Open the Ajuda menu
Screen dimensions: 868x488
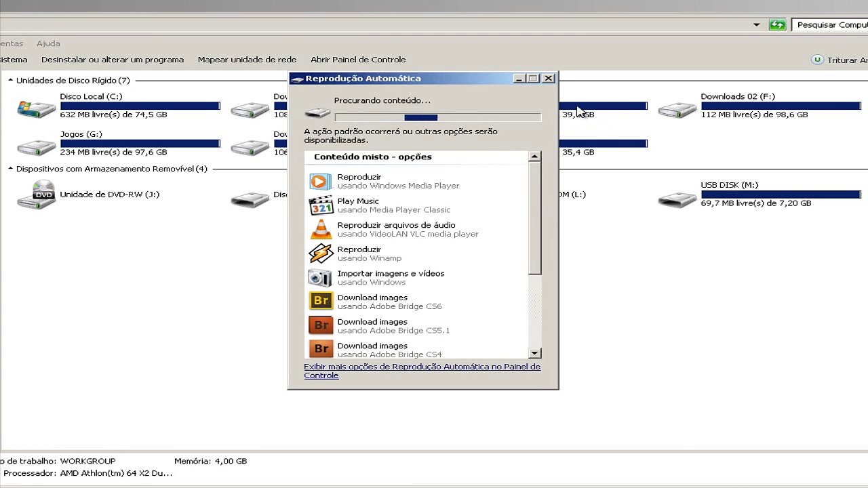(x=48, y=43)
